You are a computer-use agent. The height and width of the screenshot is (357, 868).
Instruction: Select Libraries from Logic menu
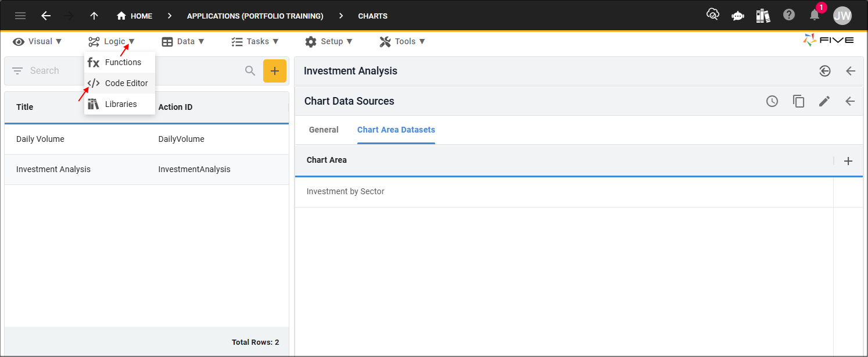pos(120,104)
